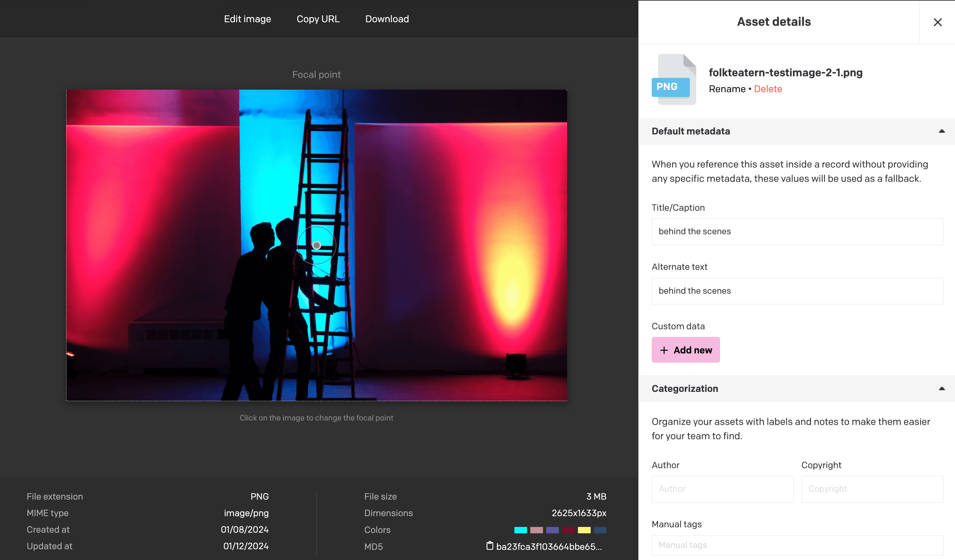The width and height of the screenshot is (955, 560).
Task: Click the Rename file link
Action: 727,89
